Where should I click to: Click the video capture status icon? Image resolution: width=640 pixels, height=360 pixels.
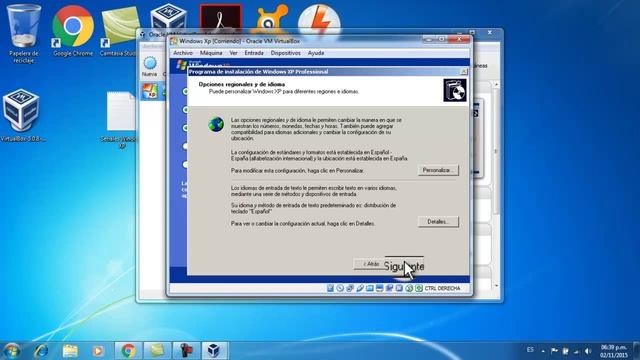[x=399, y=288]
